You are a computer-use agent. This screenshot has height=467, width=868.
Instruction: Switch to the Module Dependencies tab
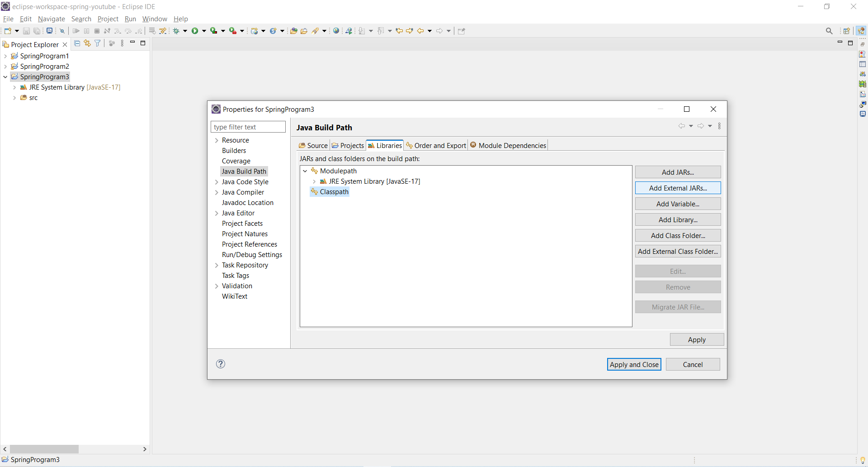508,145
